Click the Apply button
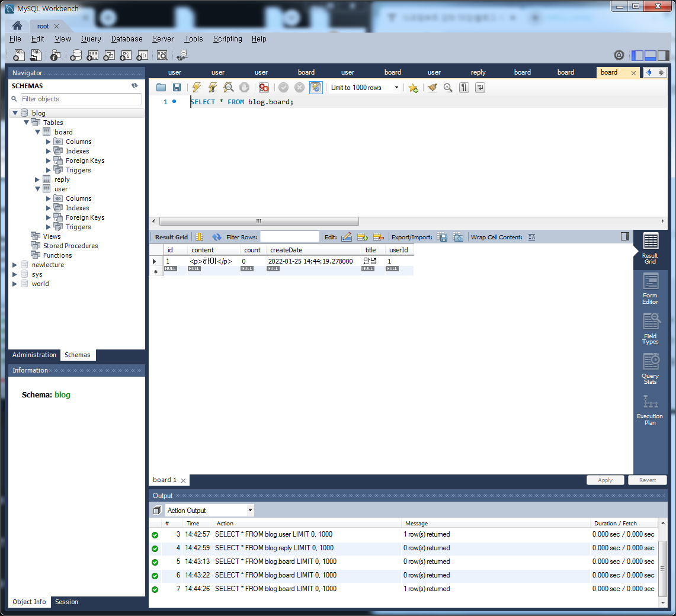 605,480
